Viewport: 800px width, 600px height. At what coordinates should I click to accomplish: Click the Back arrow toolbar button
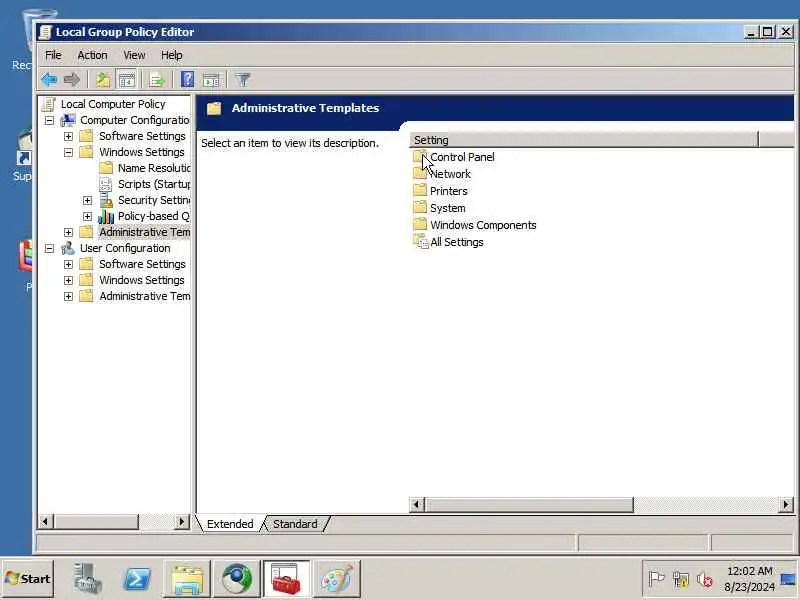click(49, 80)
